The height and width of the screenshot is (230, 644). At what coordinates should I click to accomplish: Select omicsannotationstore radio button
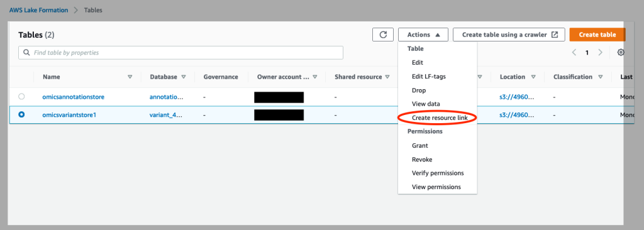[21, 97]
